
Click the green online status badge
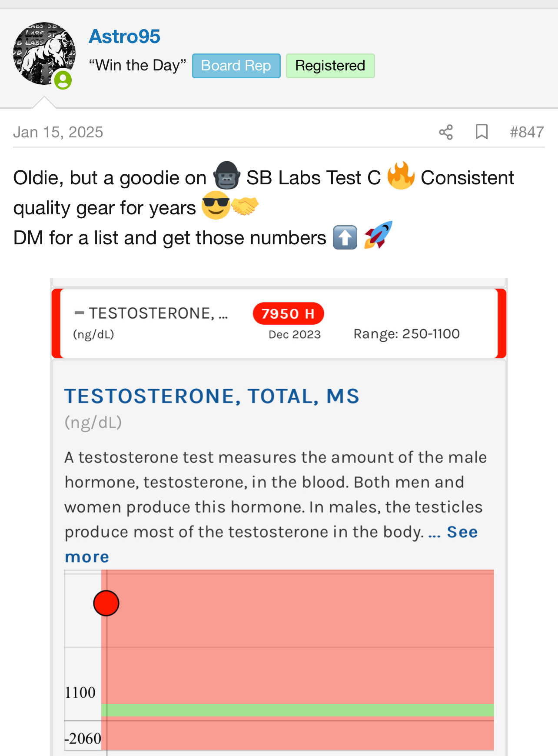coord(63,80)
